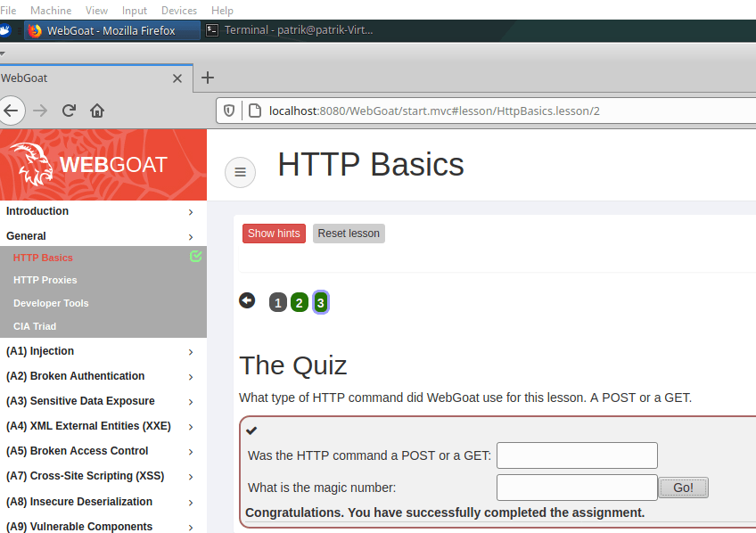This screenshot has width=756, height=533.
Task: Expand the (A1) Injection category
Action: tap(98, 351)
